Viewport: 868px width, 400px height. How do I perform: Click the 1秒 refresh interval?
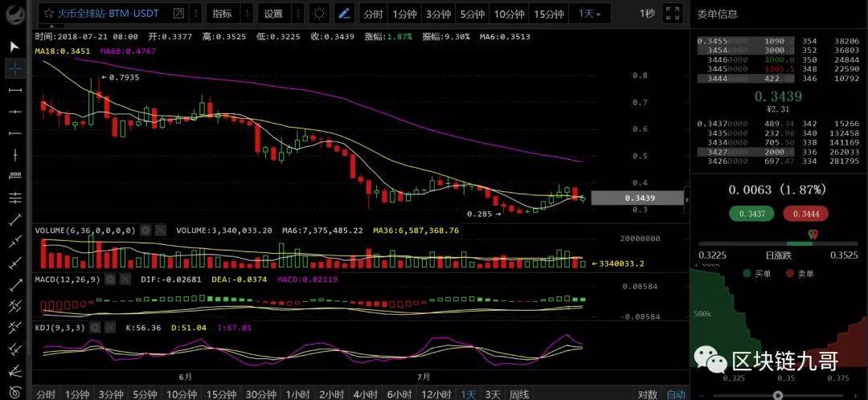point(647,14)
